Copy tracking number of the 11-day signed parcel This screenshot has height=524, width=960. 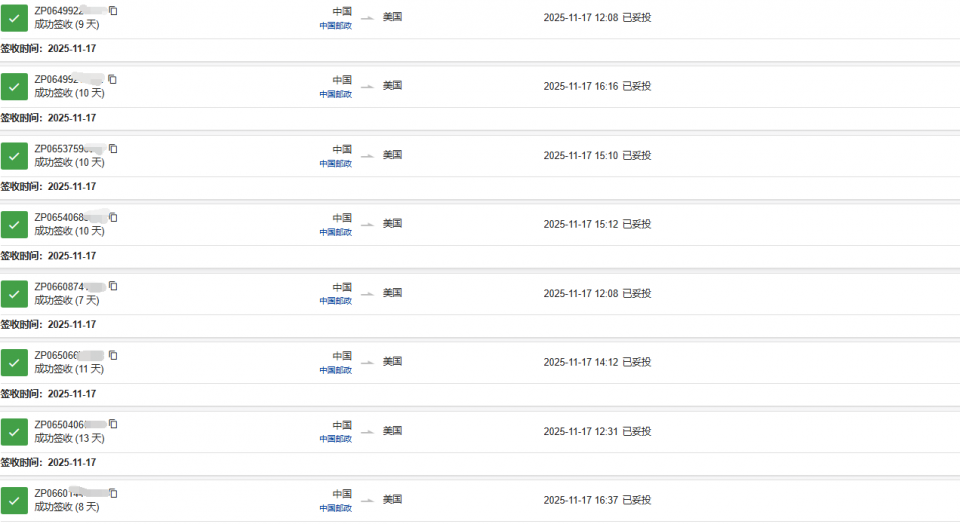pos(113,355)
